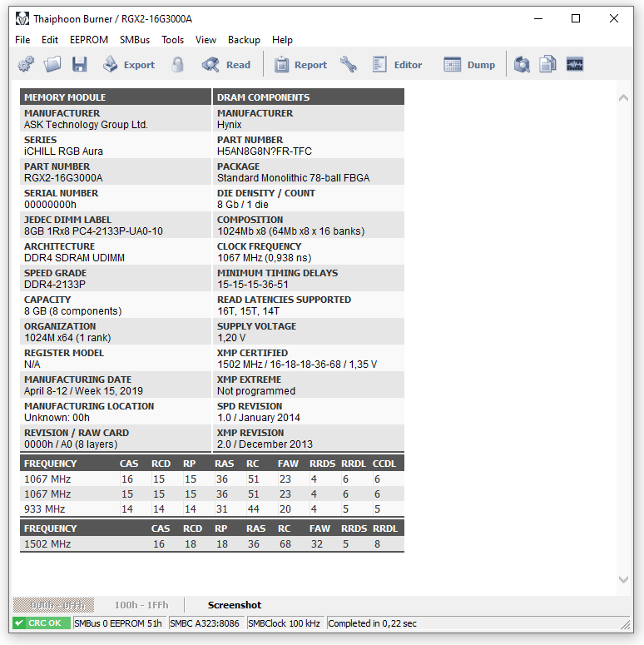The width and height of the screenshot is (644, 645).
Task: Click XMP certified 1502 MHz / 16-18-18-36-68 value
Action: click(297, 365)
